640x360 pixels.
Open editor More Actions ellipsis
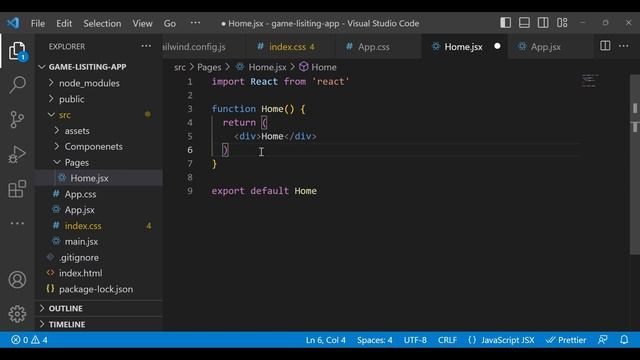pyautogui.click(x=624, y=46)
